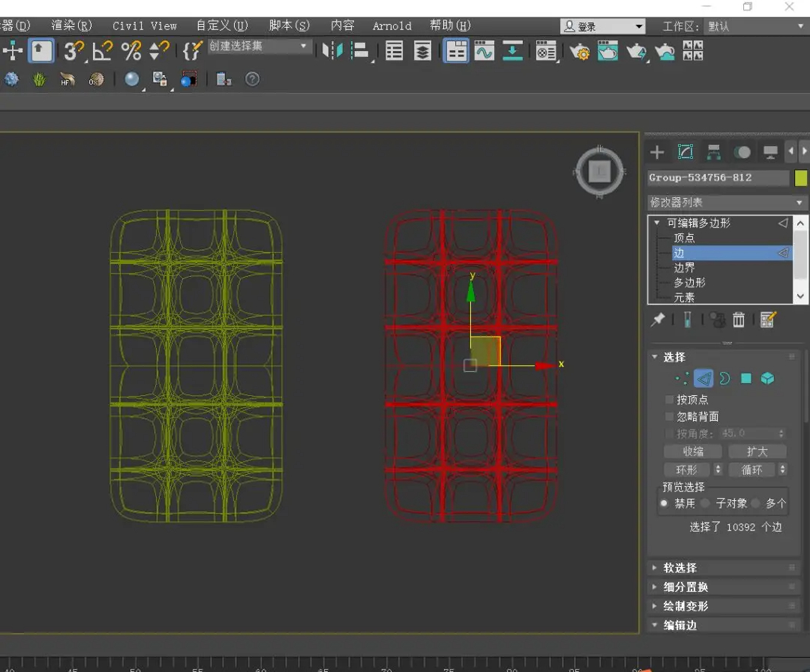Open the Layer Explorer icon

click(422, 51)
